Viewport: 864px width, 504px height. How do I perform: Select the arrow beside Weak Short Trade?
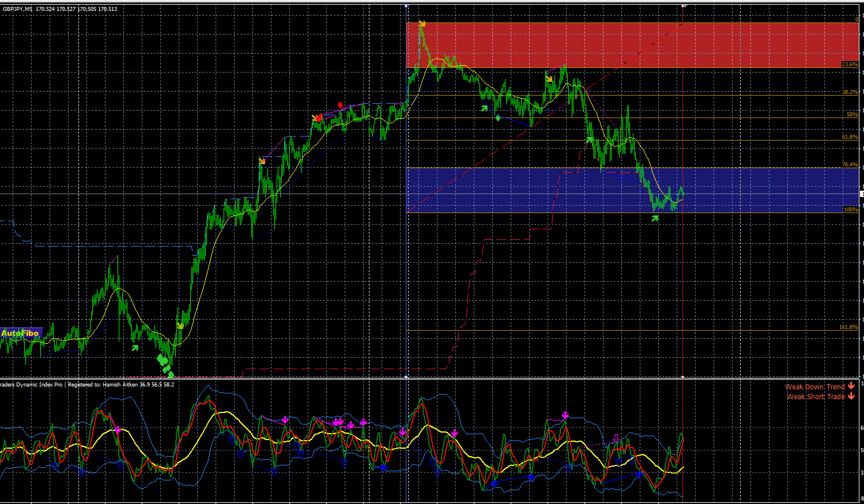pyautogui.click(x=851, y=396)
